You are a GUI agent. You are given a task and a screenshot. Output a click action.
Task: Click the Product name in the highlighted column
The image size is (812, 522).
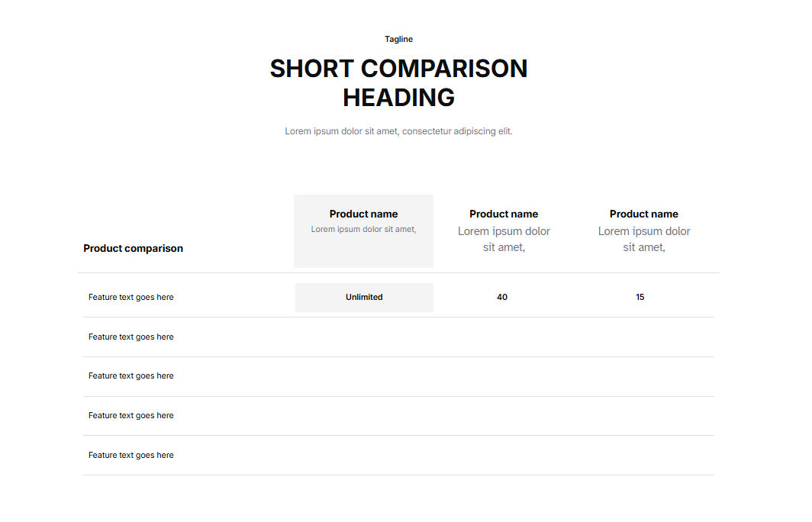(363, 214)
